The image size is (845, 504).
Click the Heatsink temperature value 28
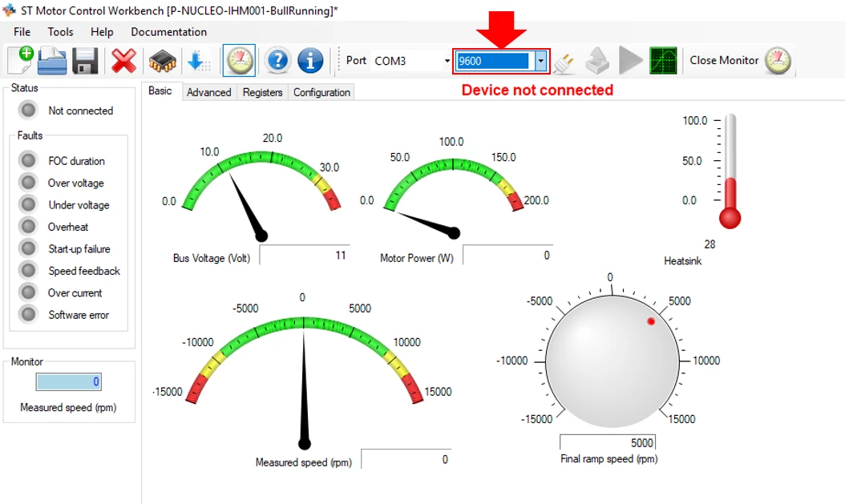coord(710,244)
